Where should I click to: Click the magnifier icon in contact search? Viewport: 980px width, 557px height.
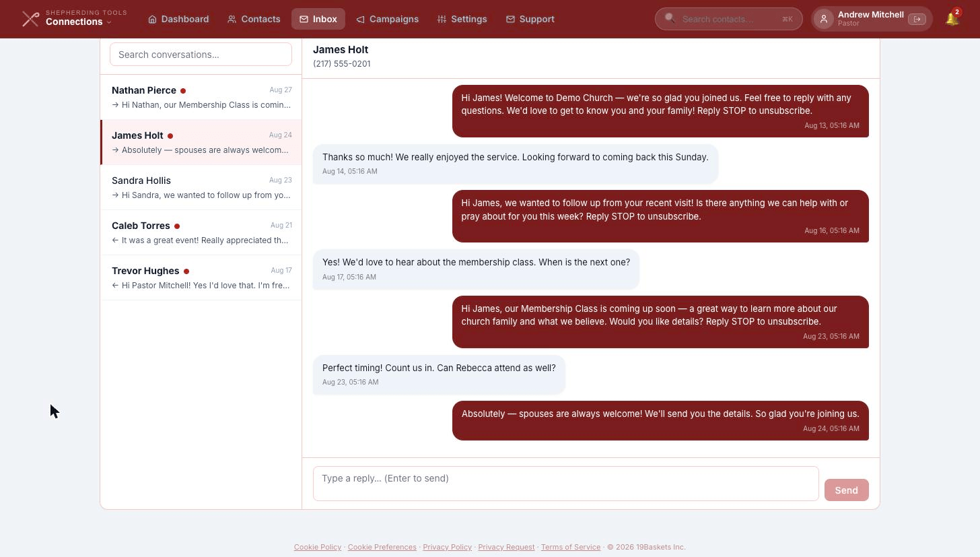[670, 18]
